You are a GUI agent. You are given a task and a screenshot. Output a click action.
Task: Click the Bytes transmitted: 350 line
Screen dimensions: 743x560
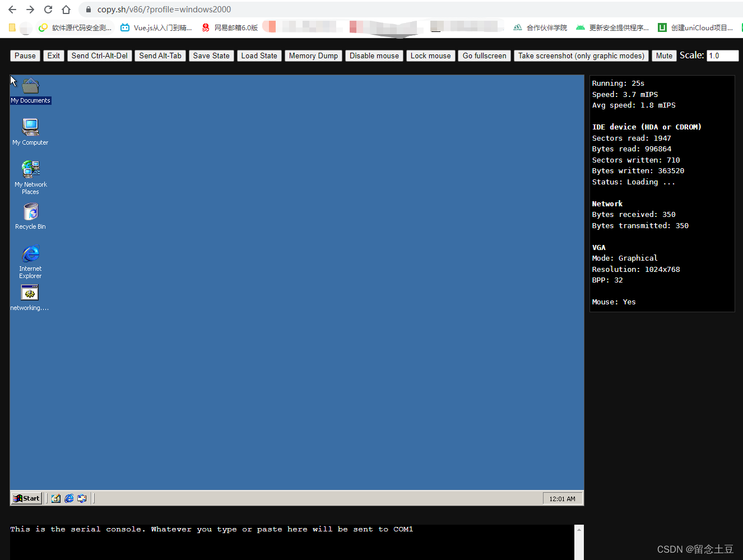click(640, 226)
